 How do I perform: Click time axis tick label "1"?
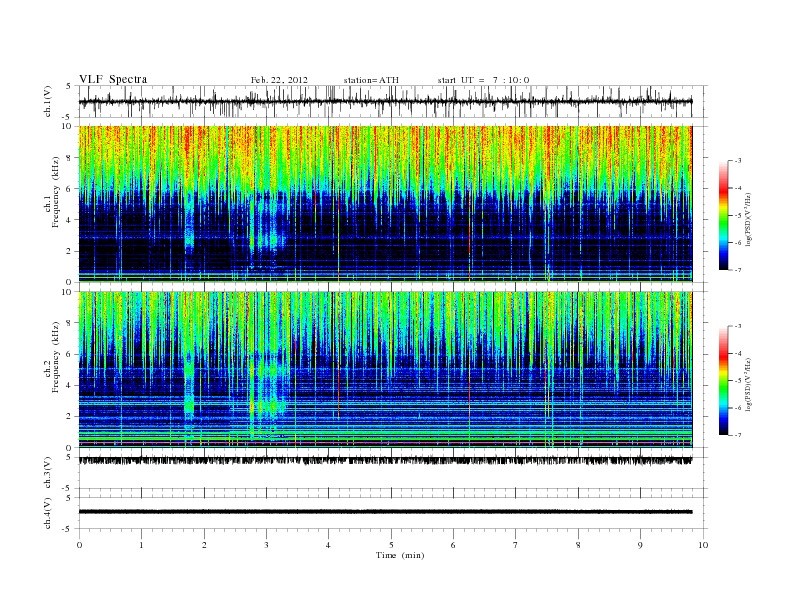pos(141,545)
